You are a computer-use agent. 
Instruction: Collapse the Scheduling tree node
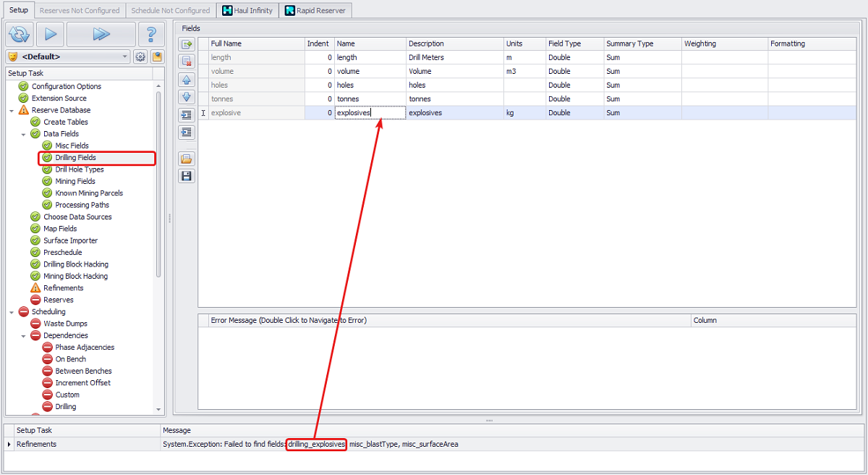pyautogui.click(x=12, y=312)
